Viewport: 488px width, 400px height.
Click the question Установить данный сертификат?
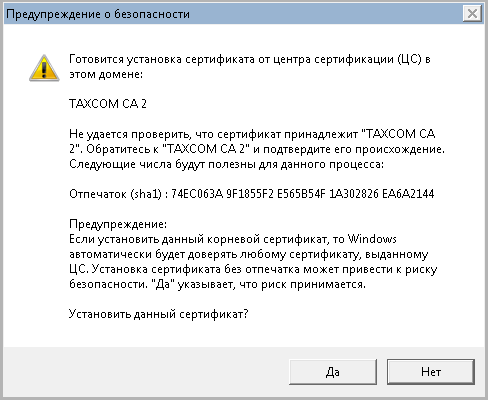point(159,314)
